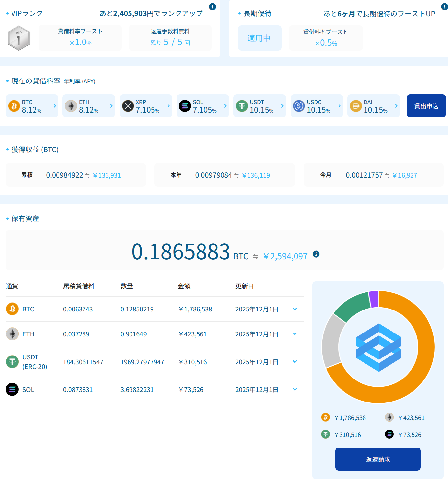Click the Ethereum icon in holdings table
This screenshot has height=482, width=448.
point(12,334)
